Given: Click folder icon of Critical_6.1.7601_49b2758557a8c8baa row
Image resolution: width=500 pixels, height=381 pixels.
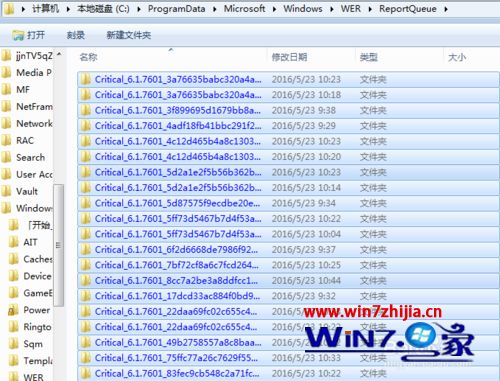Looking at the screenshot, I should click(86, 342).
